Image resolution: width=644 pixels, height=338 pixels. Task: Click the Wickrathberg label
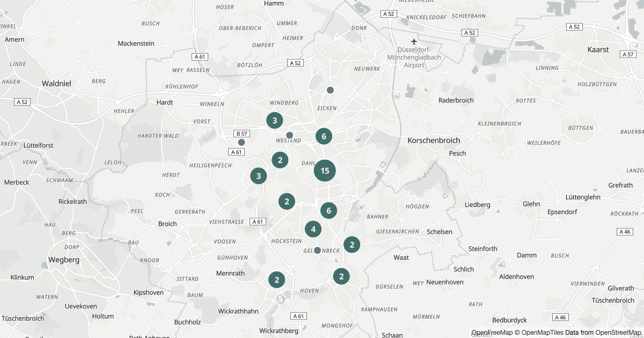[x=279, y=330]
